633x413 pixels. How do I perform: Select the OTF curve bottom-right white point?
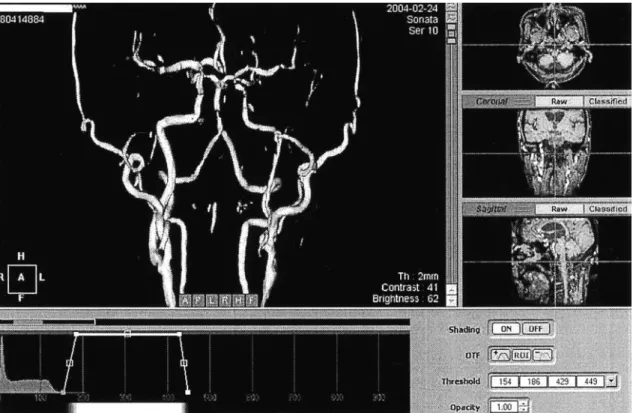(x=188, y=392)
